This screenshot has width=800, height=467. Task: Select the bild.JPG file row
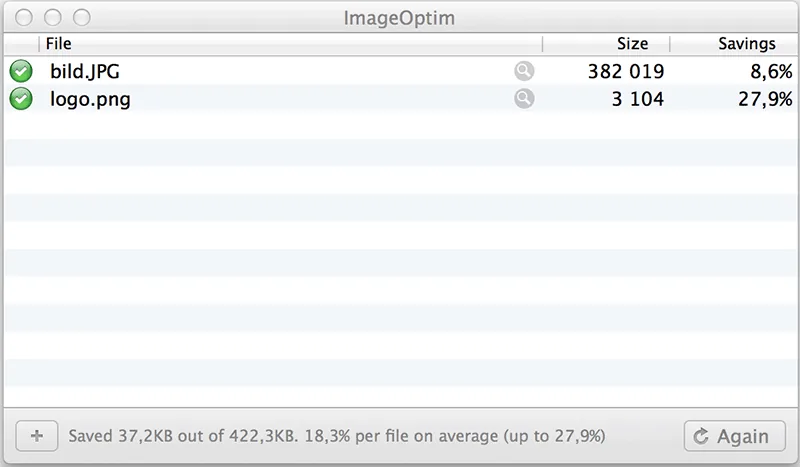click(401, 71)
